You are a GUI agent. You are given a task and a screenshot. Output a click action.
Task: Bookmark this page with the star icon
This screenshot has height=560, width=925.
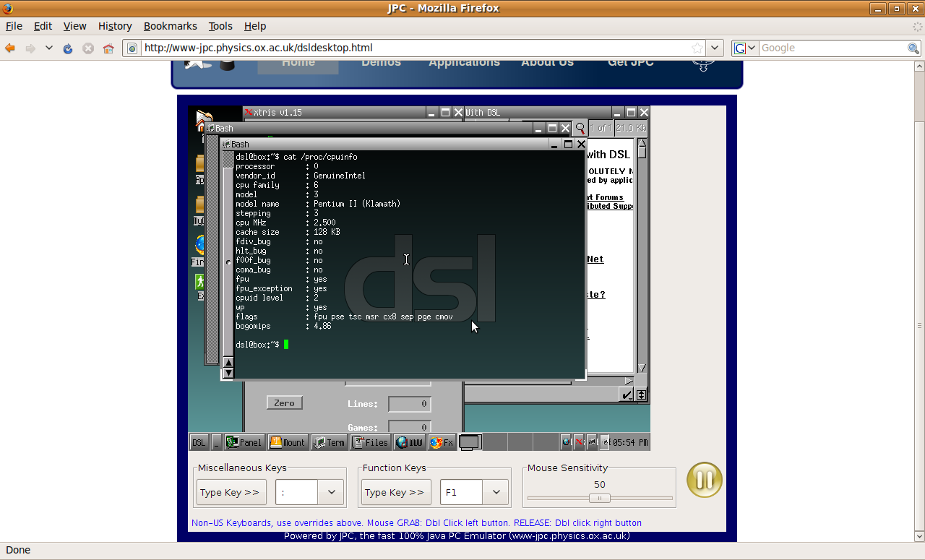(697, 48)
